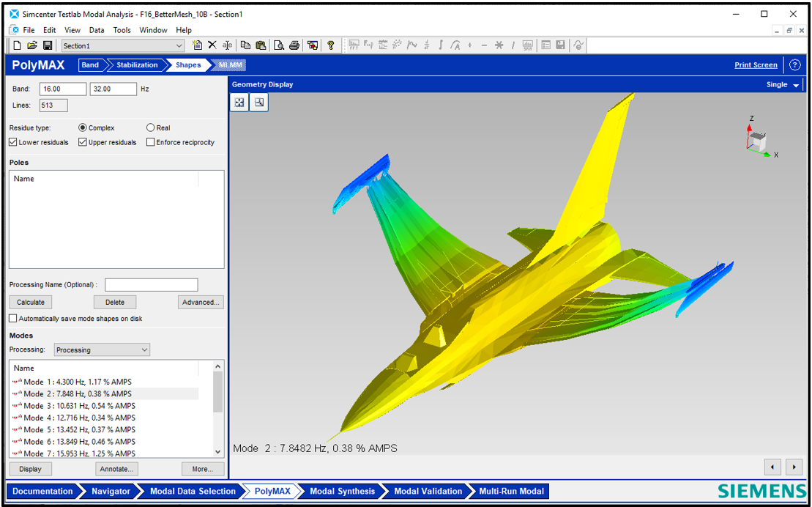
Task: Open the Tools menu
Action: [122, 30]
